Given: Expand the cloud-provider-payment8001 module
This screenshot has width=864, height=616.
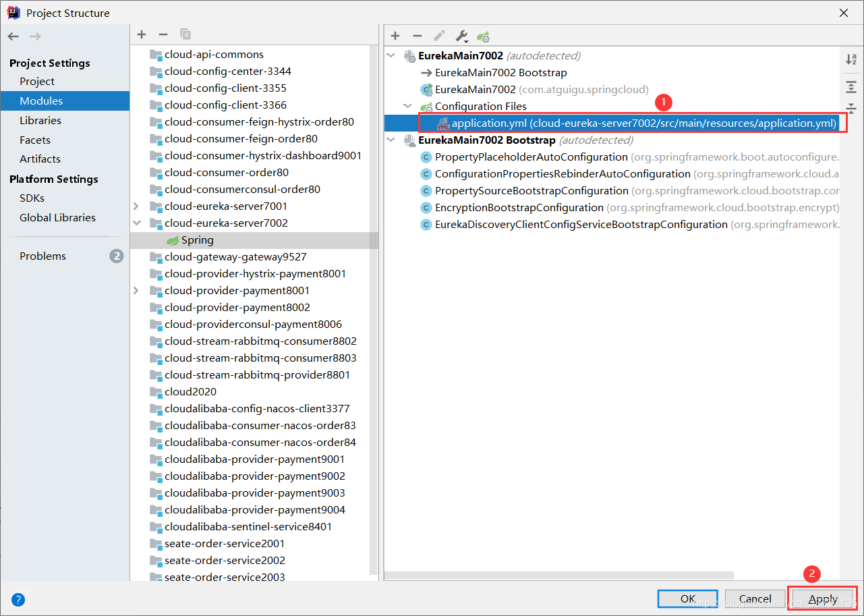Looking at the screenshot, I should click(136, 290).
